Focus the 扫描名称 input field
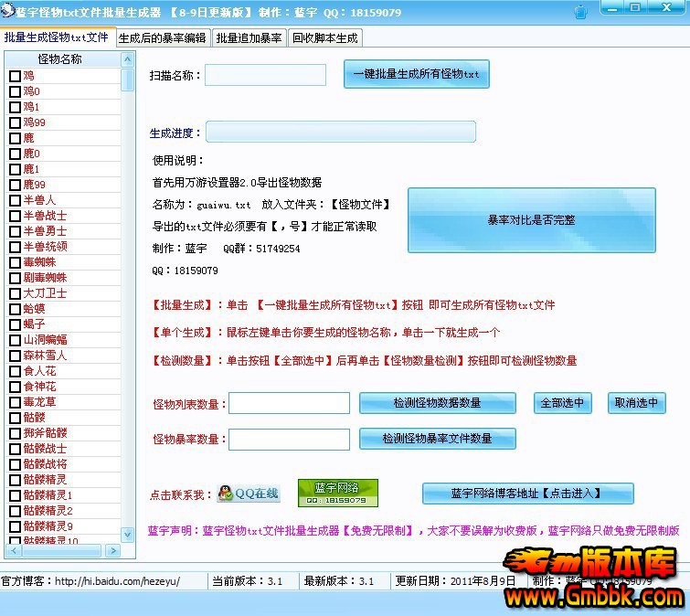This screenshot has width=690, height=616. [x=265, y=75]
